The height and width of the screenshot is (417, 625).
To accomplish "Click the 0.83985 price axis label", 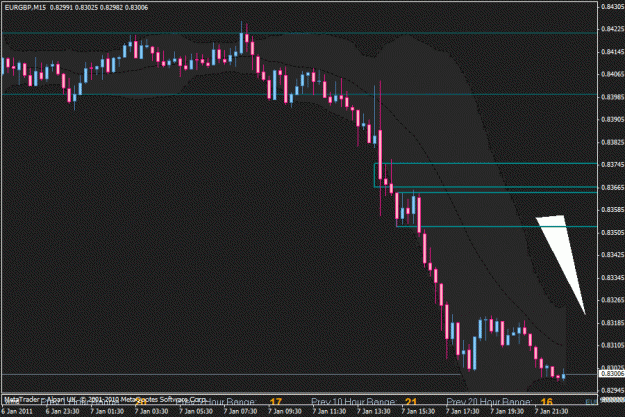I will (613, 96).
